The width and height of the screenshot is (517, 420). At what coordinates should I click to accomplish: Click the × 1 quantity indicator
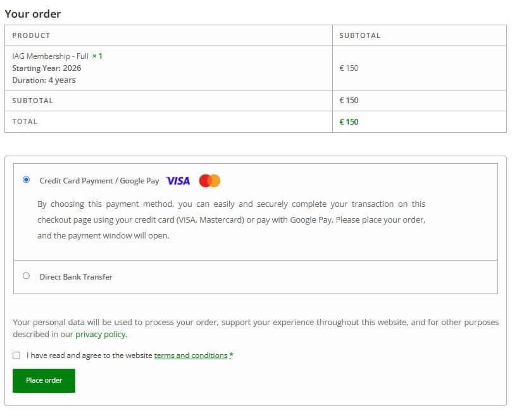point(97,56)
